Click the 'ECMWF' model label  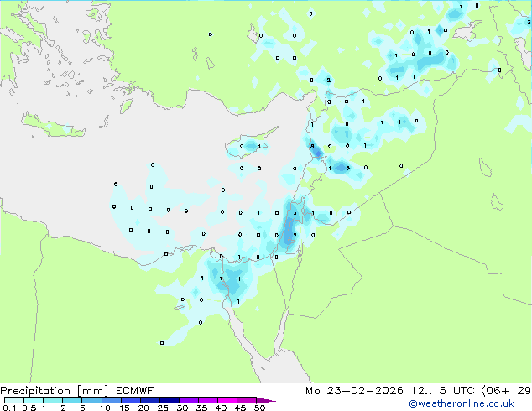click(x=135, y=391)
